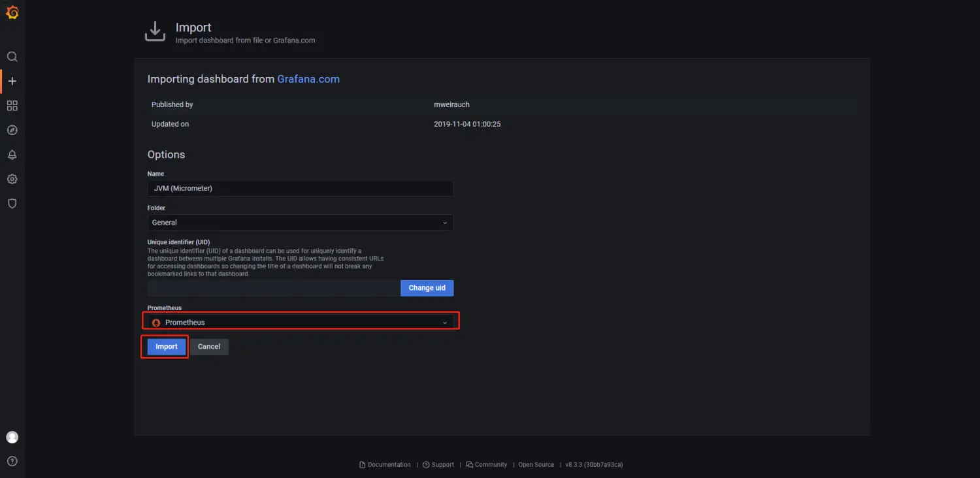Screen dimensions: 980x478
Task: Click the publisher name mweirauch
Action: pos(452,104)
